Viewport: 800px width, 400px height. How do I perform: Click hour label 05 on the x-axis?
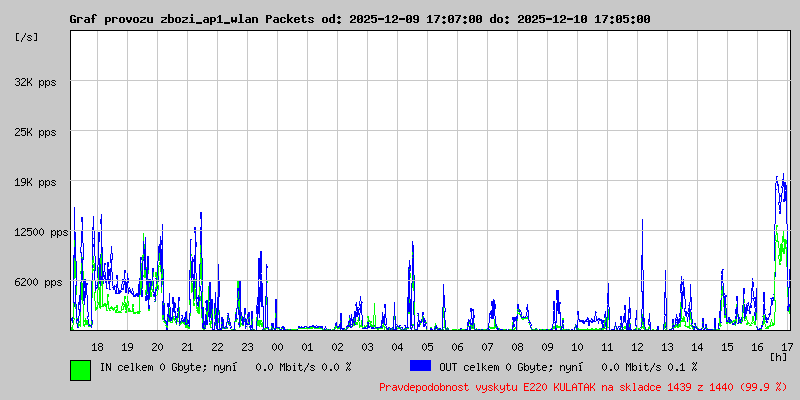tap(428, 347)
